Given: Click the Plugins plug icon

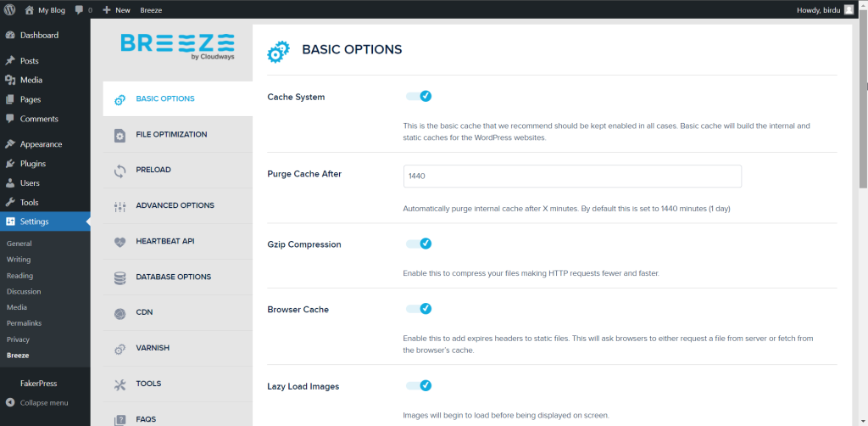Looking at the screenshot, I should [x=10, y=164].
